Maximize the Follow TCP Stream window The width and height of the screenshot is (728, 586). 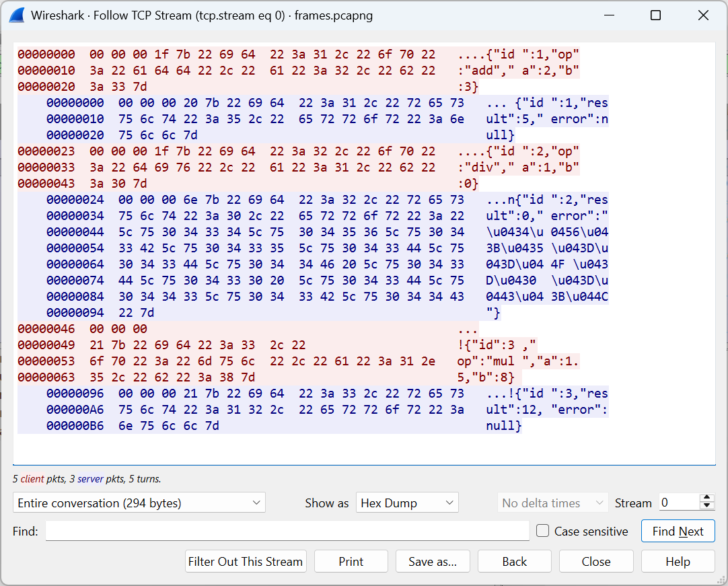[x=655, y=15]
